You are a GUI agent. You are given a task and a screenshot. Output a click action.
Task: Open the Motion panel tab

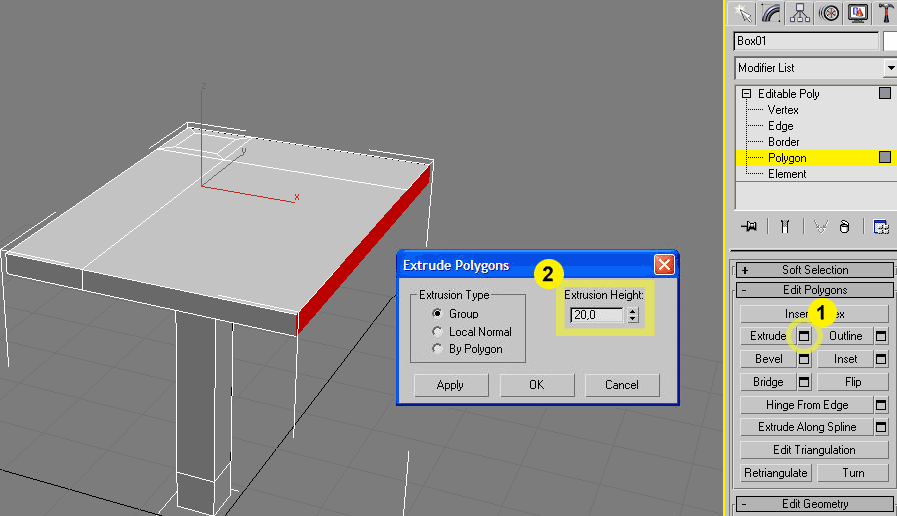[x=829, y=12]
